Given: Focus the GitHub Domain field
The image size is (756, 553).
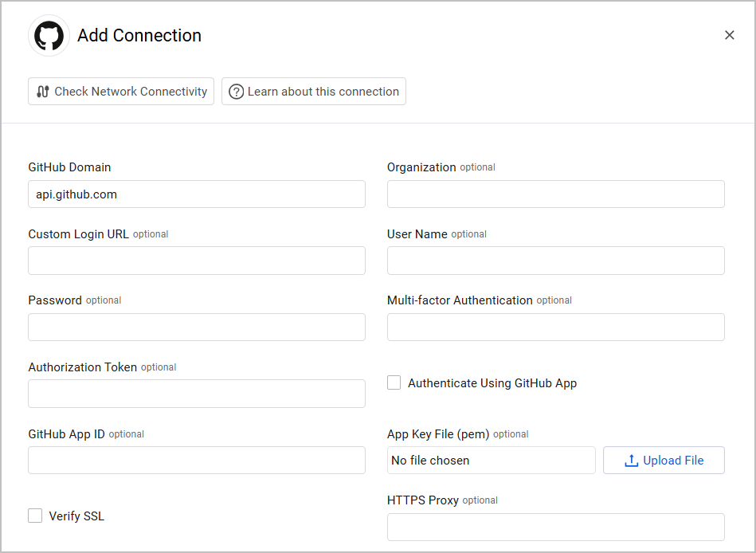Looking at the screenshot, I should coord(197,194).
